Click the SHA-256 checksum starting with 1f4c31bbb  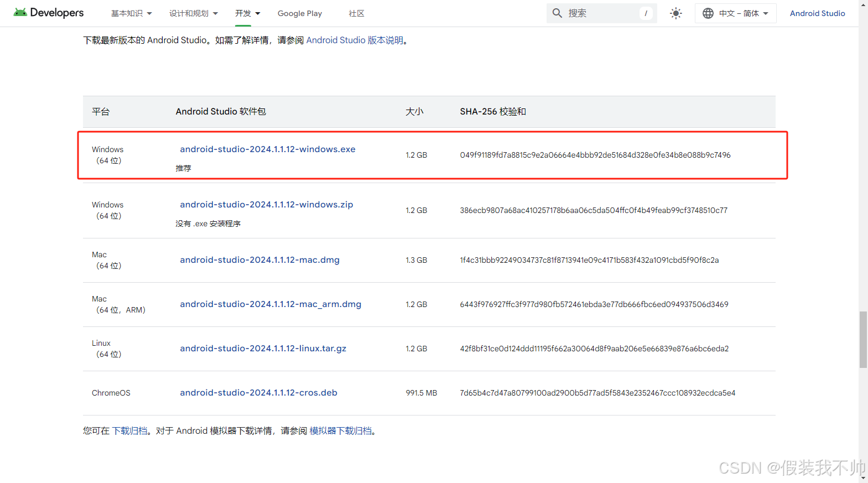click(x=589, y=260)
